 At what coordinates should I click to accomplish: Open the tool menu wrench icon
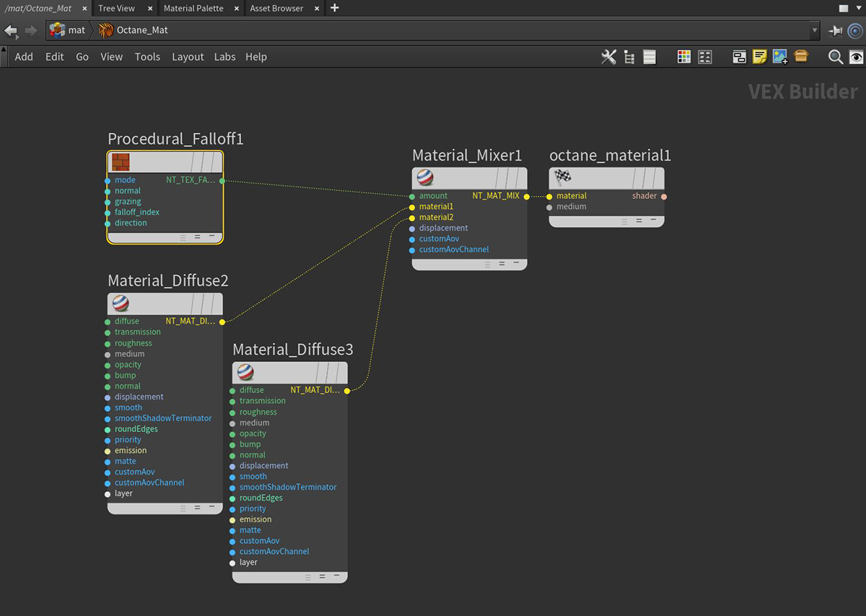coord(608,57)
